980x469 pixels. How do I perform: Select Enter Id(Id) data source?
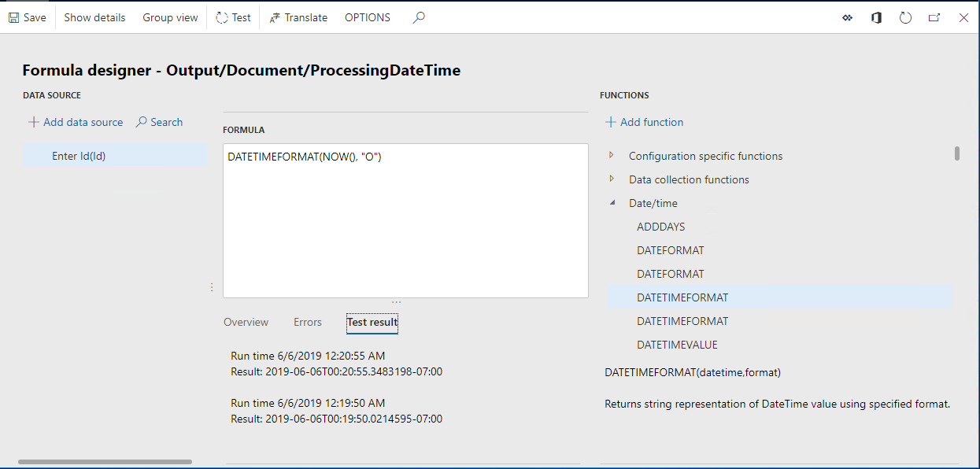click(115, 156)
